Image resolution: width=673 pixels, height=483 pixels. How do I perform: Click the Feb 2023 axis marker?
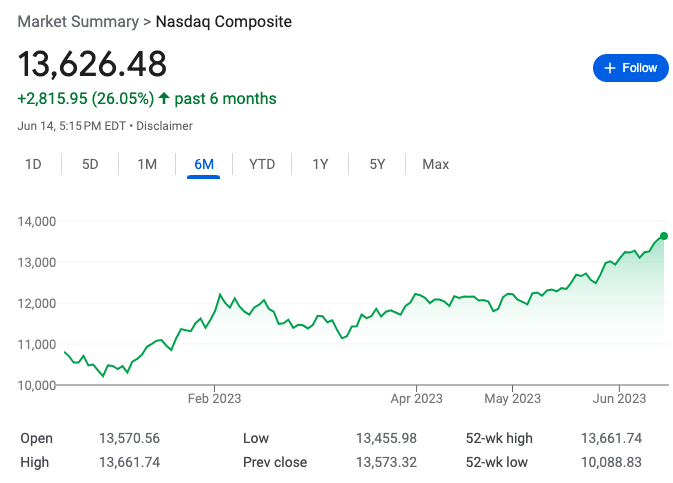(214, 398)
